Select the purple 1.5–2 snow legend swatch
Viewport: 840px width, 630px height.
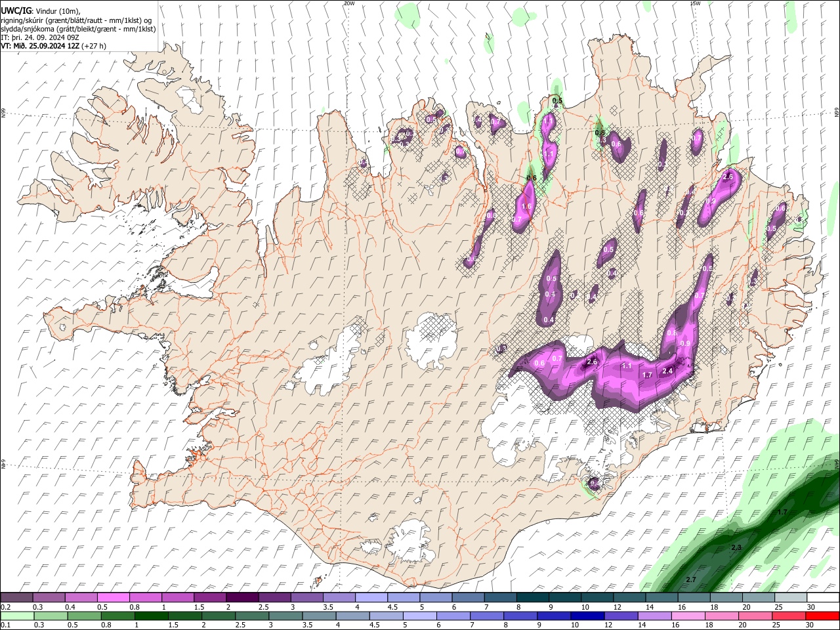point(210,598)
